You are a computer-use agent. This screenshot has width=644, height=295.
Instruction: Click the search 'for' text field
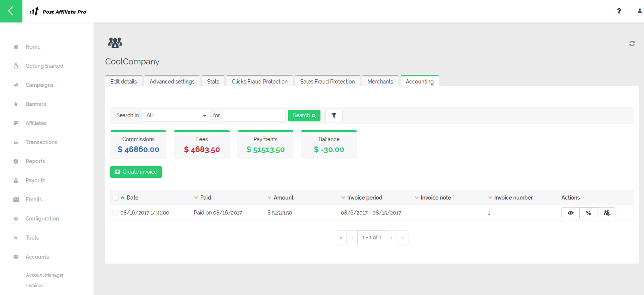(x=254, y=116)
